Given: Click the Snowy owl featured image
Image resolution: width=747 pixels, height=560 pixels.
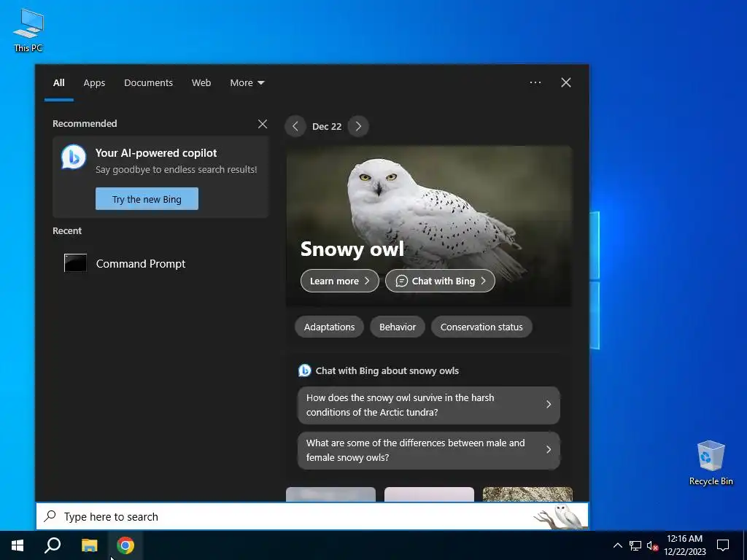Looking at the screenshot, I should tap(429, 226).
